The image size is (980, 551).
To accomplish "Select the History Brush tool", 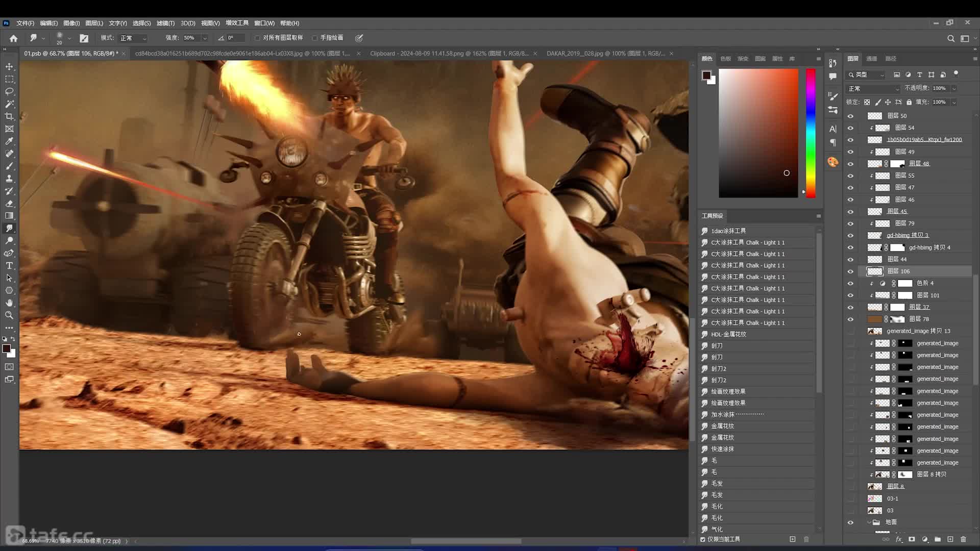I will pyautogui.click(x=9, y=191).
